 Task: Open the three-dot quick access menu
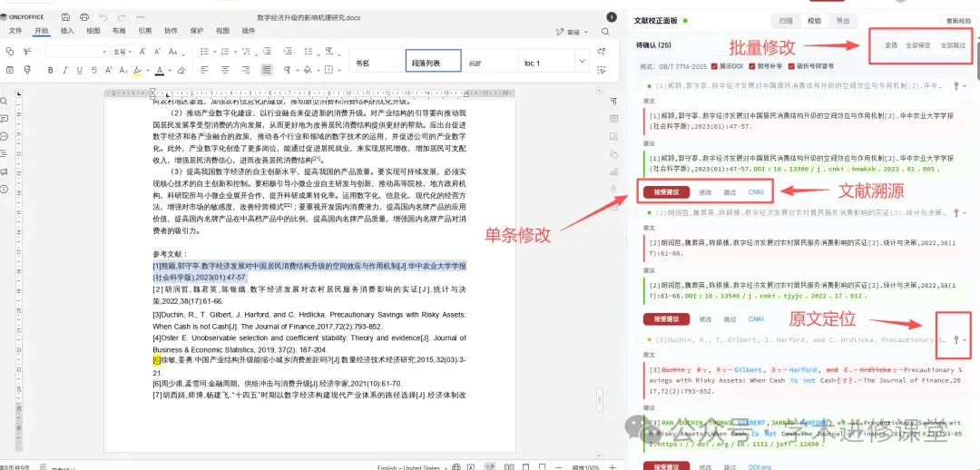[139, 17]
